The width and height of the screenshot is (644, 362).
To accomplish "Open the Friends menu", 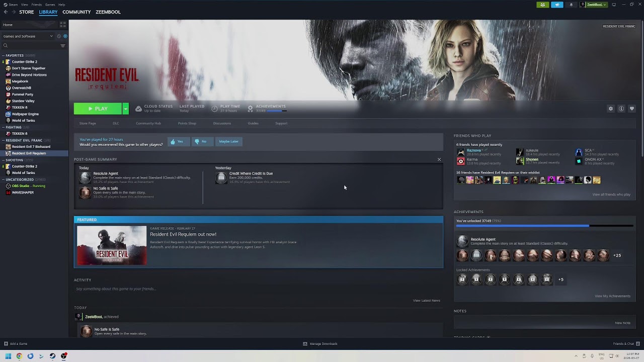I will [x=36, y=5].
